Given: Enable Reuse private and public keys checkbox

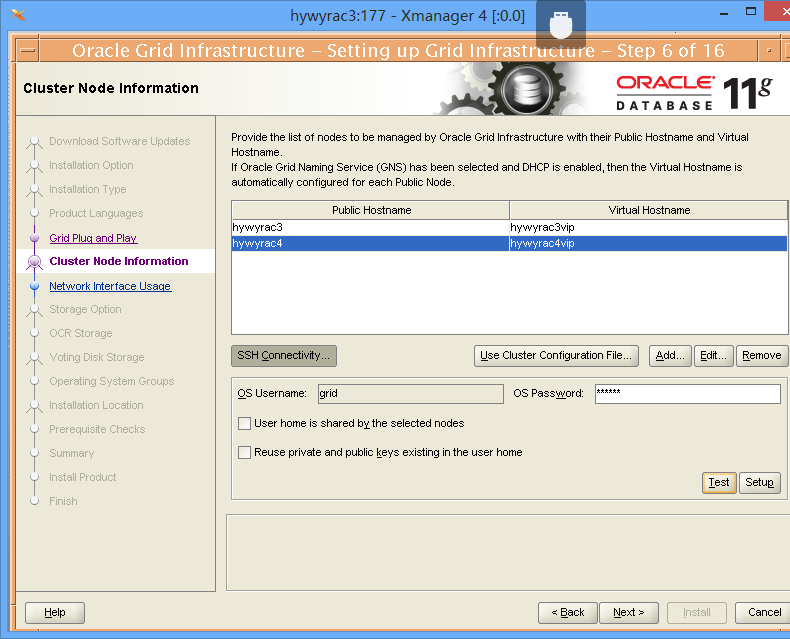Looking at the screenshot, I should pos(244,453).
